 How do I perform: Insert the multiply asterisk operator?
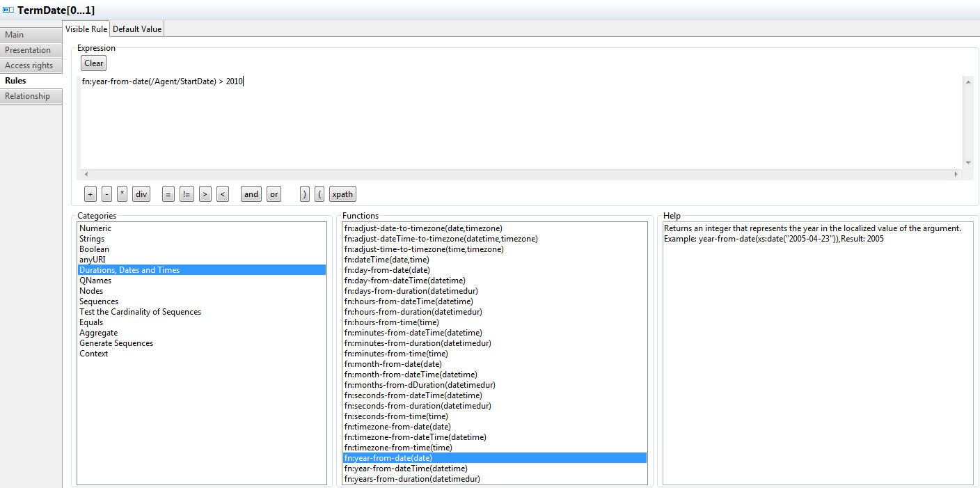click(x=122, y=194)
